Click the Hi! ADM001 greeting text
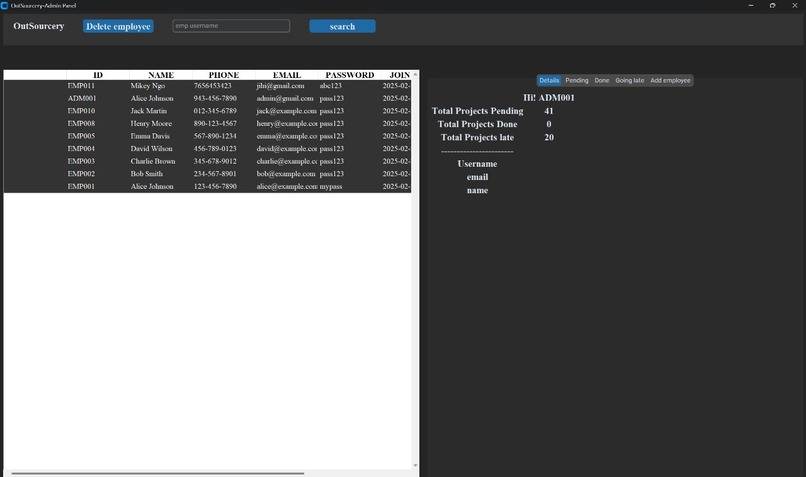Image resolution: width=806 pixels, height=477 pixels. pyautogui.click(x=549, y=98)
